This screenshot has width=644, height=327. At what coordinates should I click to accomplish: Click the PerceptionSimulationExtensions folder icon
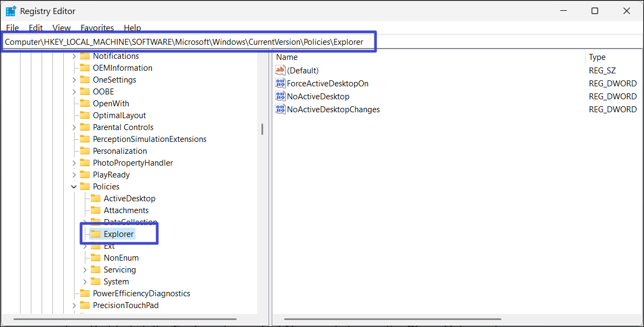[85, 139]
